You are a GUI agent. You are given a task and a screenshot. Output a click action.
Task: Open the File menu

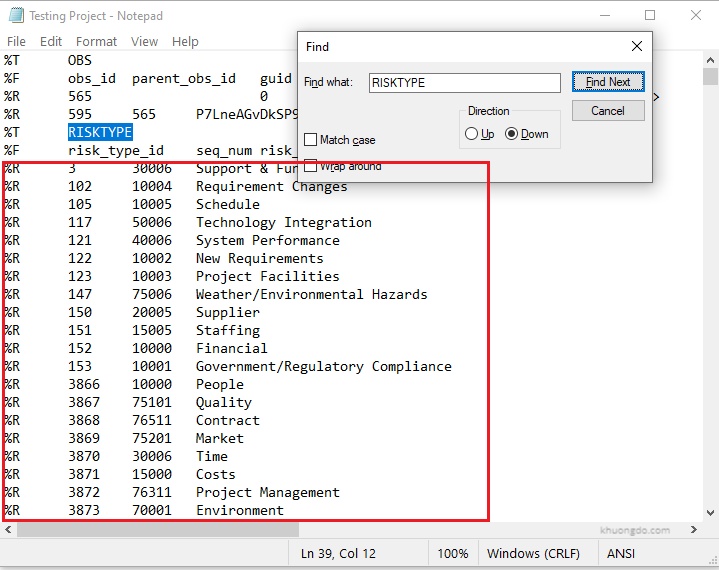coord(16,42)
